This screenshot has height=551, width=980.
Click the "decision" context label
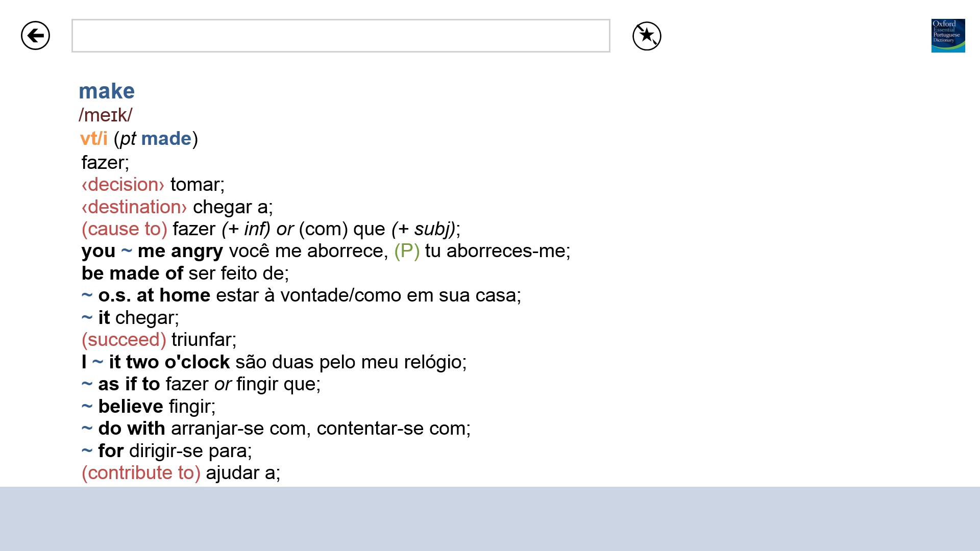tap(123, 185)
